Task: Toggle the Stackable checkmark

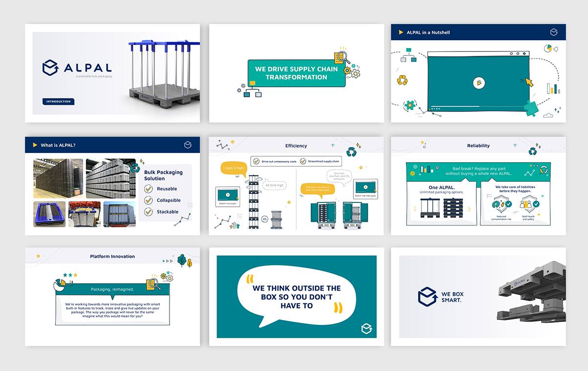Action: (148, 212)
